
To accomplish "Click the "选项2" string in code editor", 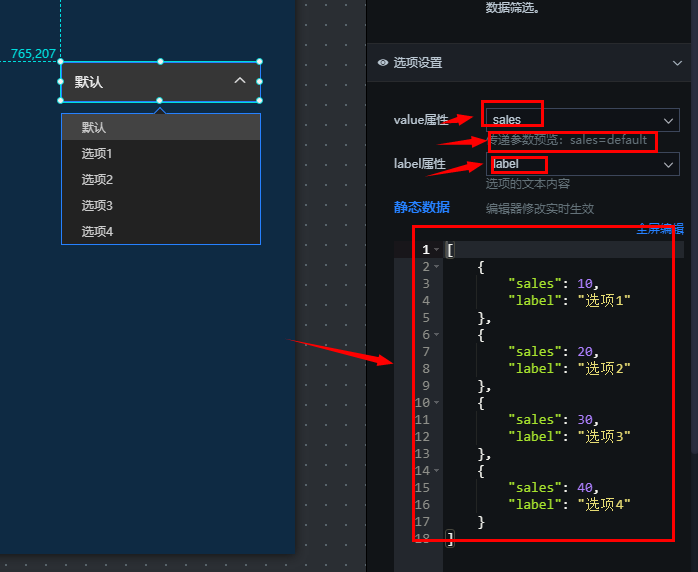I will click(x=604, y=369).
